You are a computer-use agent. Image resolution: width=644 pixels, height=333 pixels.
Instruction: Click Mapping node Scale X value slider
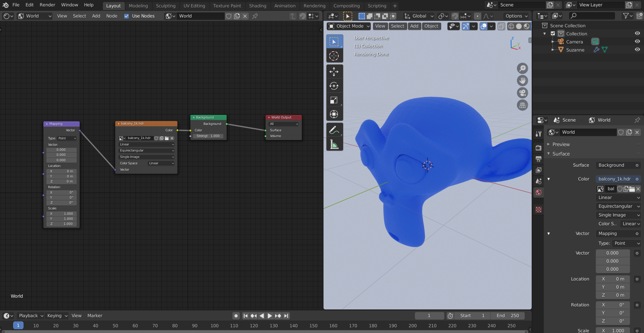point(62,214)
